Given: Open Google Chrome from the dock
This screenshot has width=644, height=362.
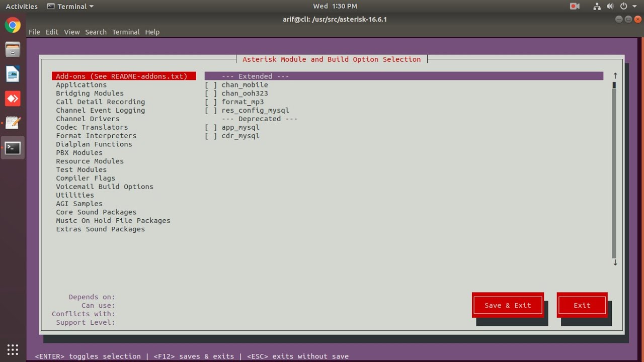Looking at the screenshot, I should coord(13,25).
